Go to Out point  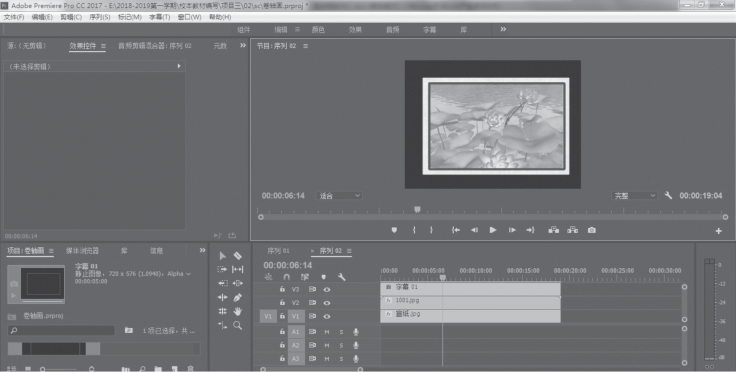coord(530,230)
